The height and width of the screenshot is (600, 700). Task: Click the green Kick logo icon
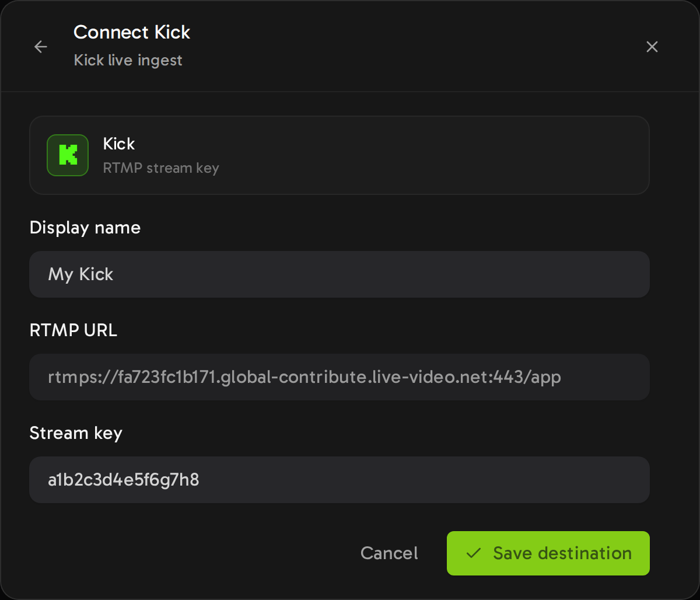coord(68,155)
